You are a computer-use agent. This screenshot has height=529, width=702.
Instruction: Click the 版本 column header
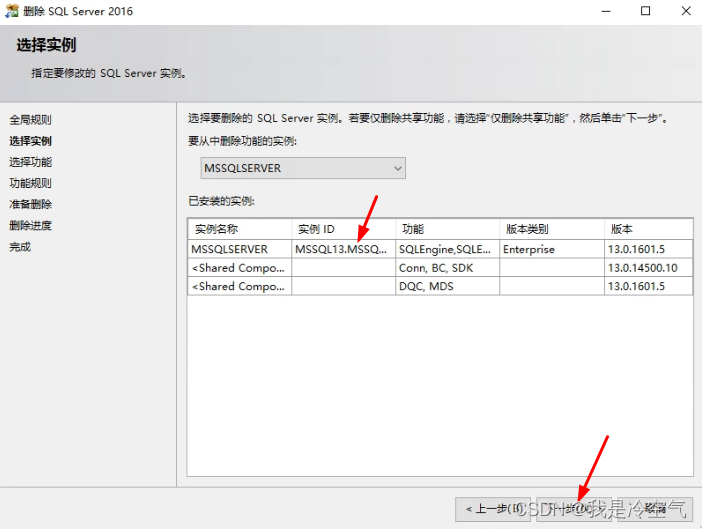pyautogui.click(x=648, y=229)
